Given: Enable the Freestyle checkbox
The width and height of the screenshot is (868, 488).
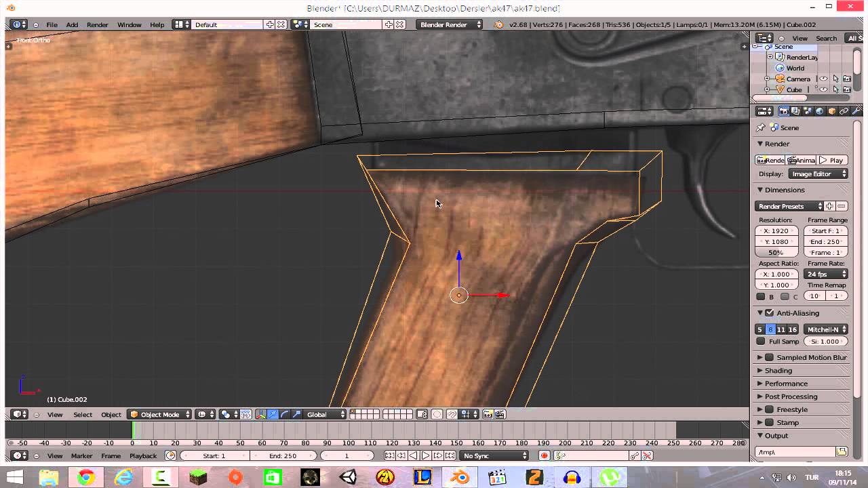Looking at the screenshot, I should [770, 409].
